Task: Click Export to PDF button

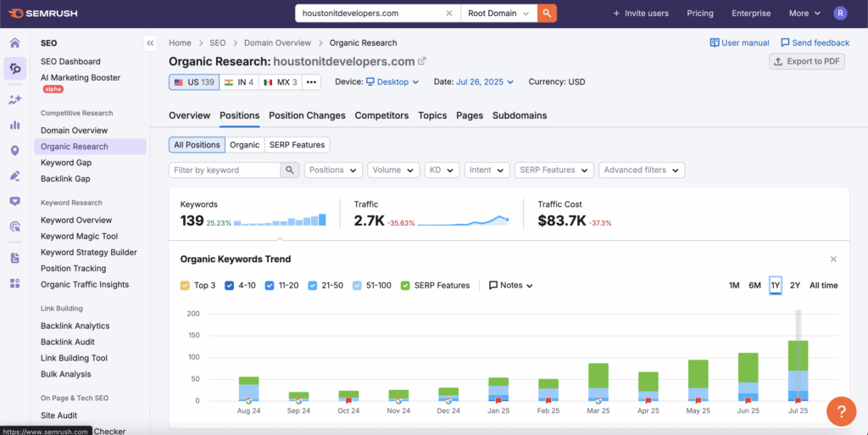Action: pyautogui.click(x=807, y=61)
